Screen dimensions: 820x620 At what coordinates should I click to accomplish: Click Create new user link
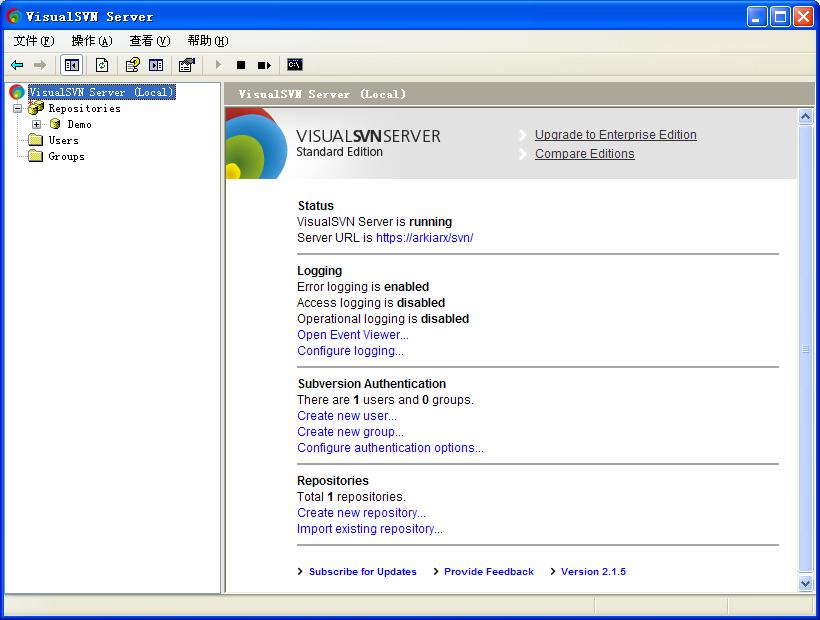point(347,416)
